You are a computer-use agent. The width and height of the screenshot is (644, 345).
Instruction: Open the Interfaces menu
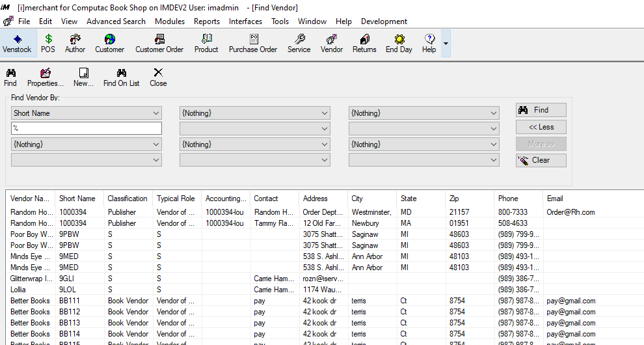(x=245, y=21)
